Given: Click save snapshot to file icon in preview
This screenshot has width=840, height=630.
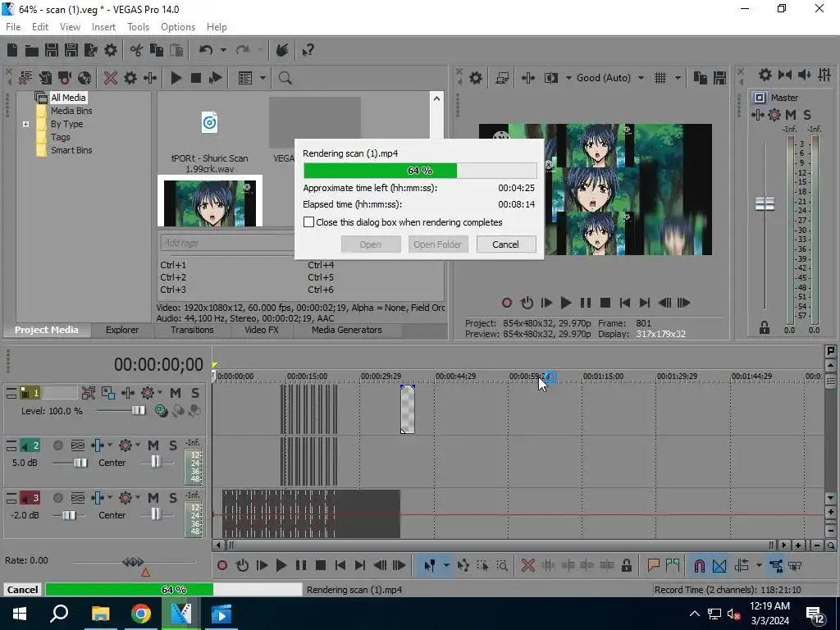Looking at the screenshot, I should pyautogui.click(x=719, y=78).
